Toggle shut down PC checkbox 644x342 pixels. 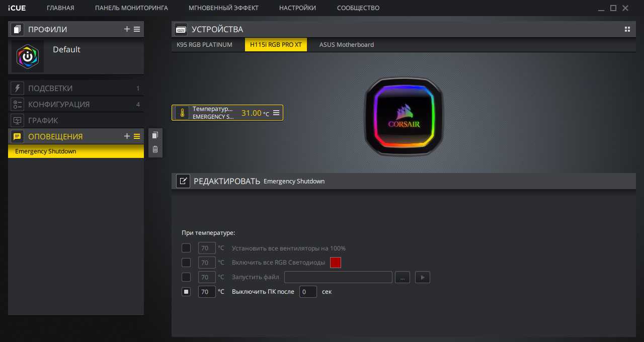186,292
